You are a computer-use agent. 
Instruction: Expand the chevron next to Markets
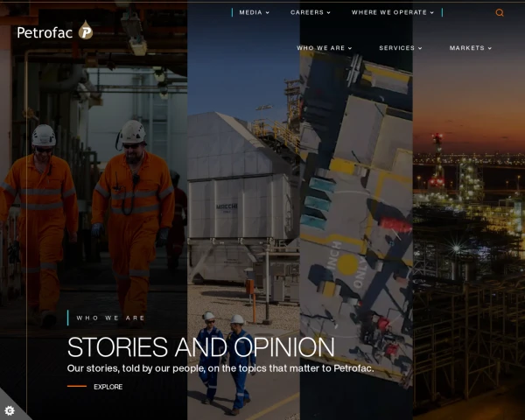pyautogui.click(x=489, y=48)
